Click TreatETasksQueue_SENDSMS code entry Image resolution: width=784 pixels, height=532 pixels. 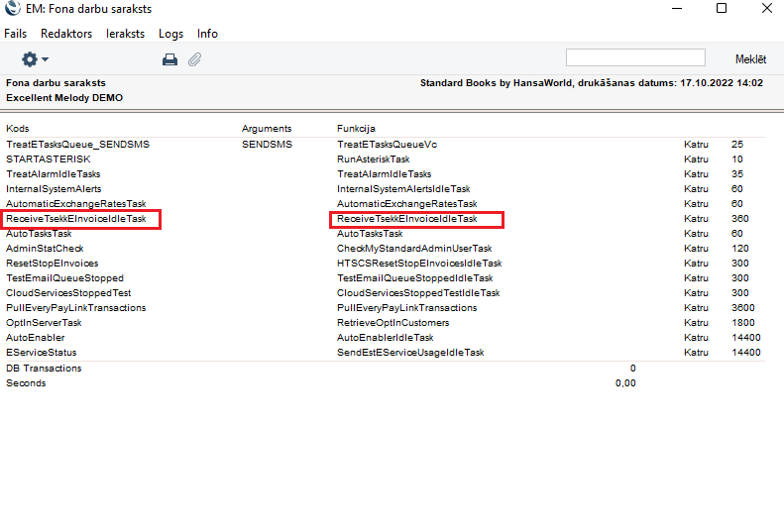(77, 145)
